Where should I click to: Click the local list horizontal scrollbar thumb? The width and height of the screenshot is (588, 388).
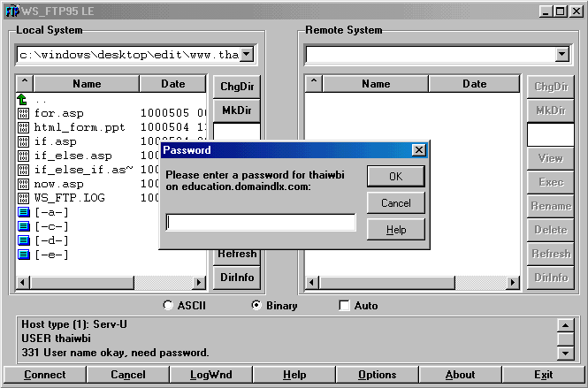point(82,282)
